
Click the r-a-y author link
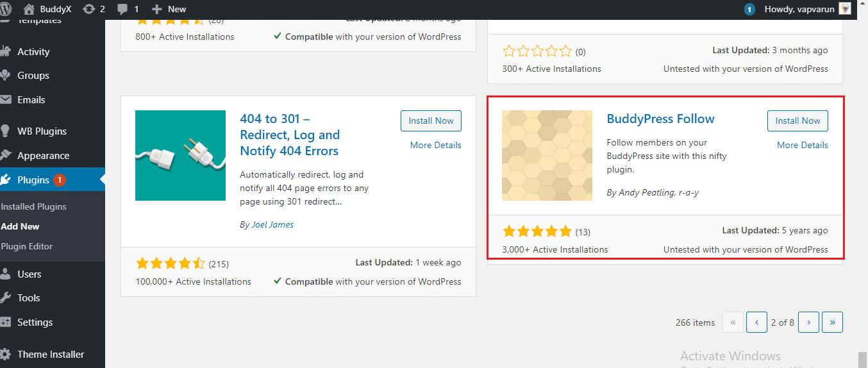click(689, 192)
